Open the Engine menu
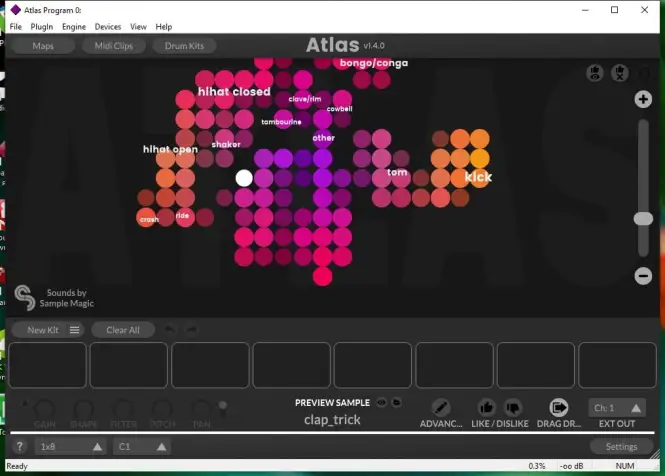The height and width of the screenshot is (476, 665). click(x=74, y=27)
